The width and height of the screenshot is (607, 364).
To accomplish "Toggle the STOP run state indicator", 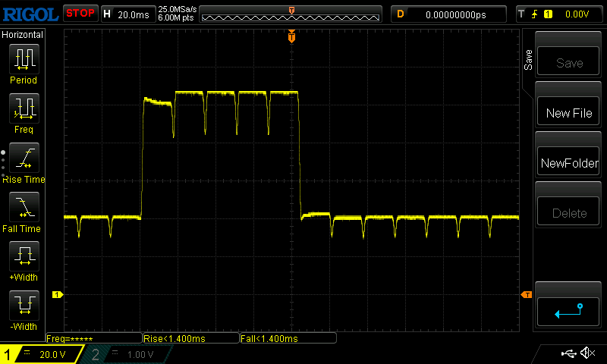I will pos(80,13).
